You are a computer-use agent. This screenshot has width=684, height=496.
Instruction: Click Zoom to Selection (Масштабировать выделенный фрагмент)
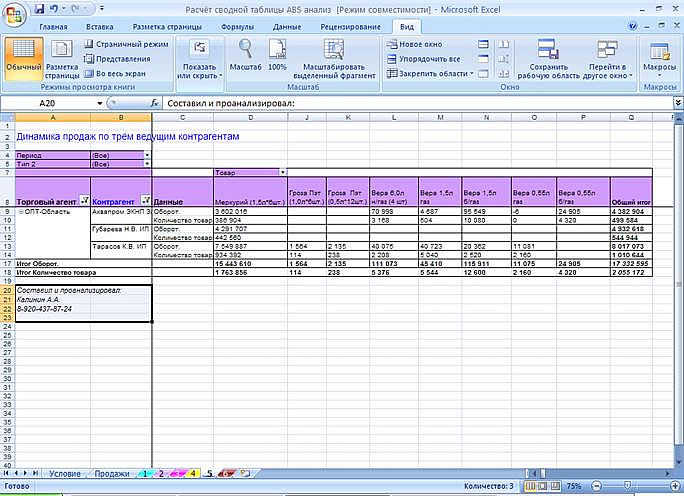pyautogui.click(x=334, y=58)
